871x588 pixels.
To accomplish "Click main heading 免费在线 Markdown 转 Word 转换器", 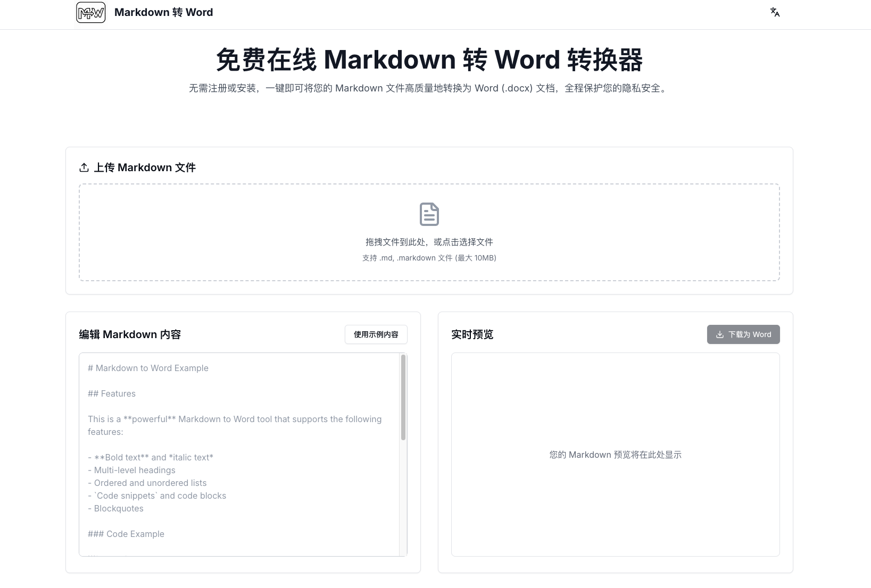I will tap(429, 60).
